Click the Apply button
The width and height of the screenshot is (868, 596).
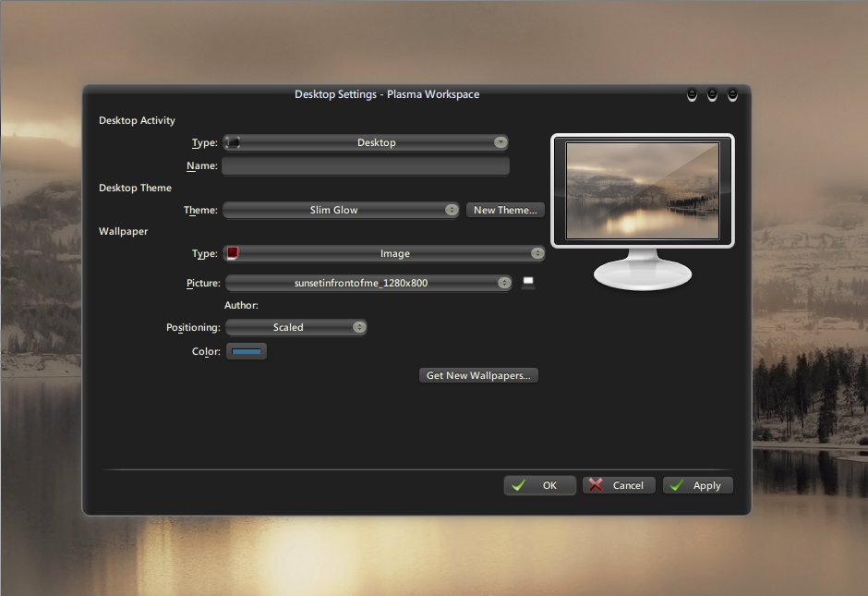click(x=698, y=485)
